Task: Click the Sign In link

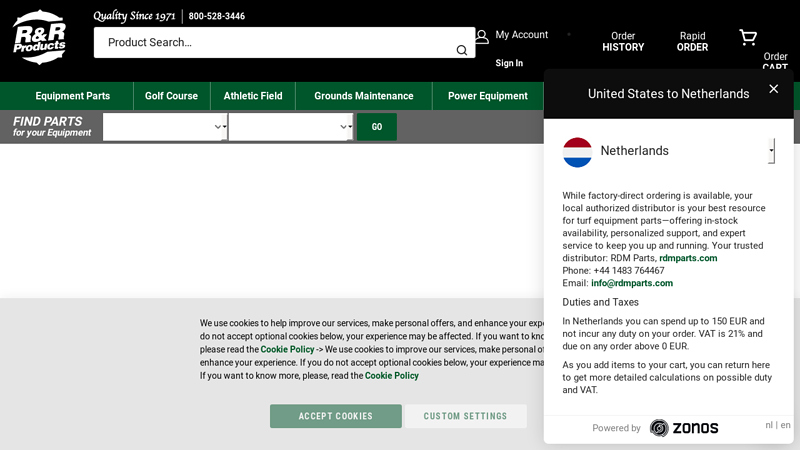Action: (509, 63)
